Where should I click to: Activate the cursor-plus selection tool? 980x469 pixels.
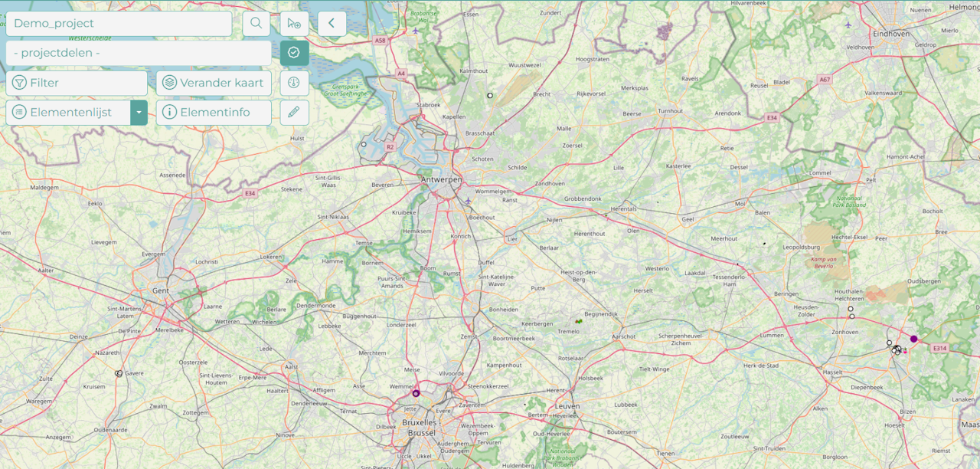tap(294, 23)
